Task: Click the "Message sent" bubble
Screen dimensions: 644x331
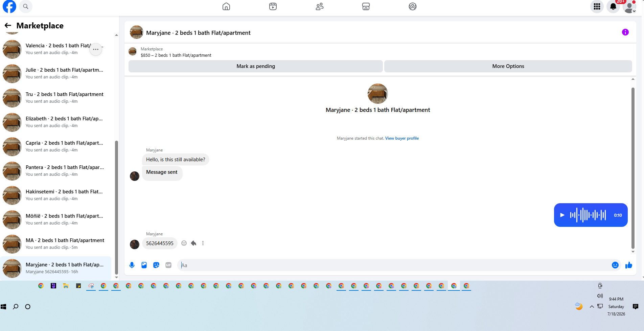Action: click(162, 173)
